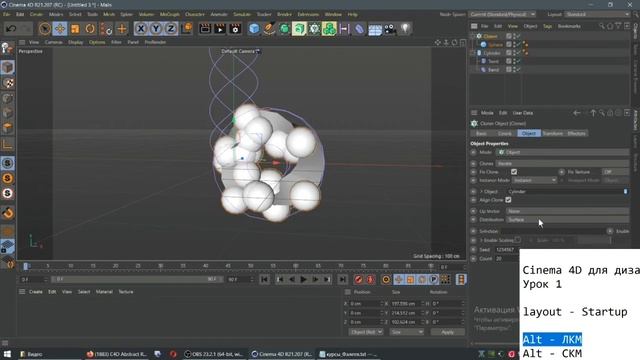Viewport: 640px width, 360px height.
Task: Open the Simulate menu
Action: coord(242,14)
